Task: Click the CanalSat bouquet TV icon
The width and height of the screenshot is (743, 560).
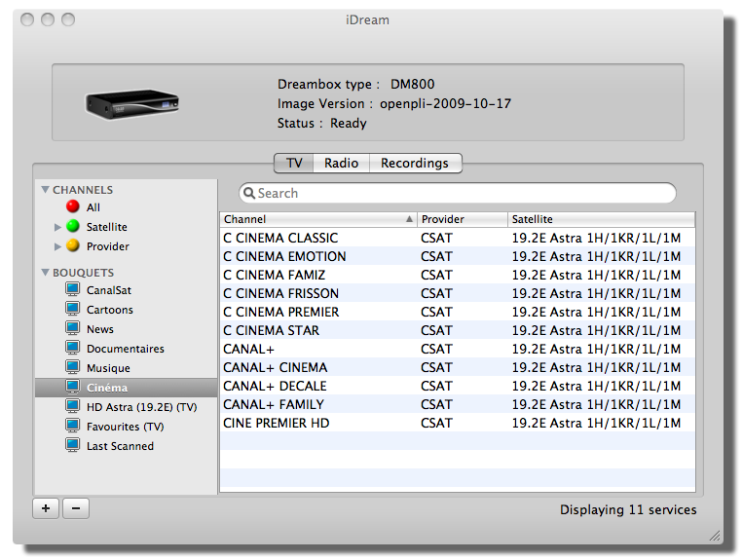Action: [x=72, y=289]
